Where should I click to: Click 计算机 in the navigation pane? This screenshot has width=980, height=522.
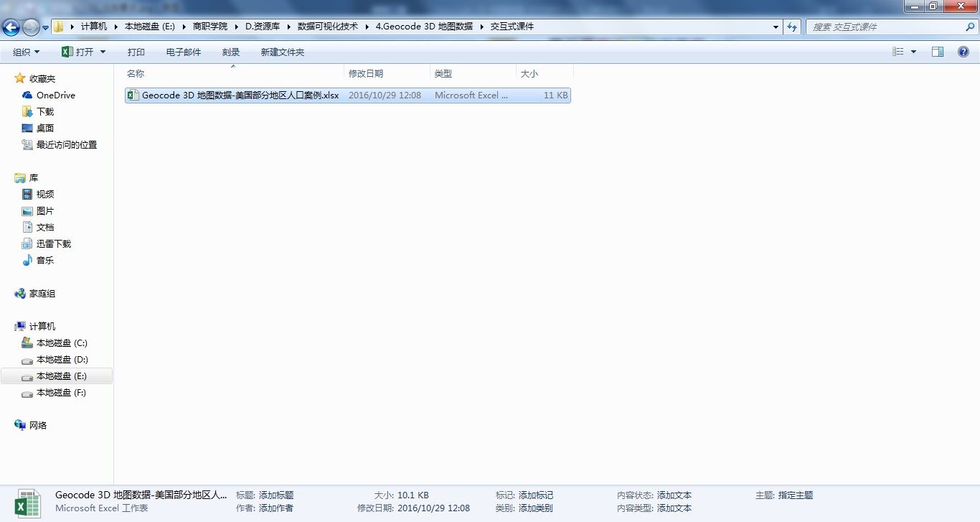42,326
